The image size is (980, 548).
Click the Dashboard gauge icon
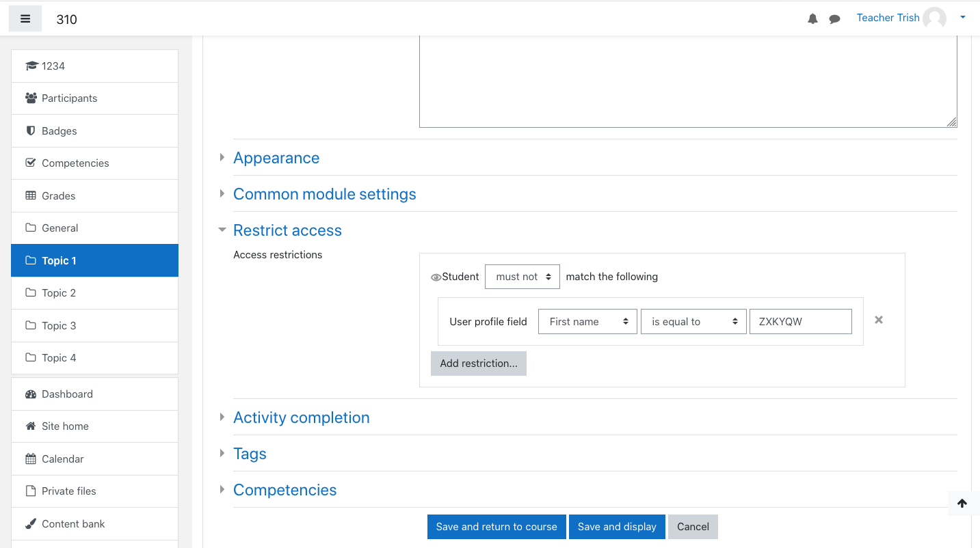point(31,394)
